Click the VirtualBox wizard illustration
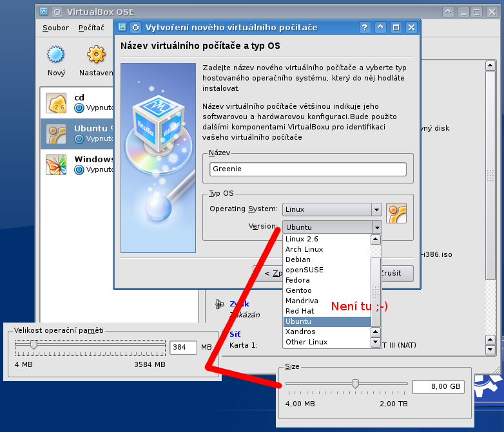Screen dimensions: 504x432 click(158, 158)
